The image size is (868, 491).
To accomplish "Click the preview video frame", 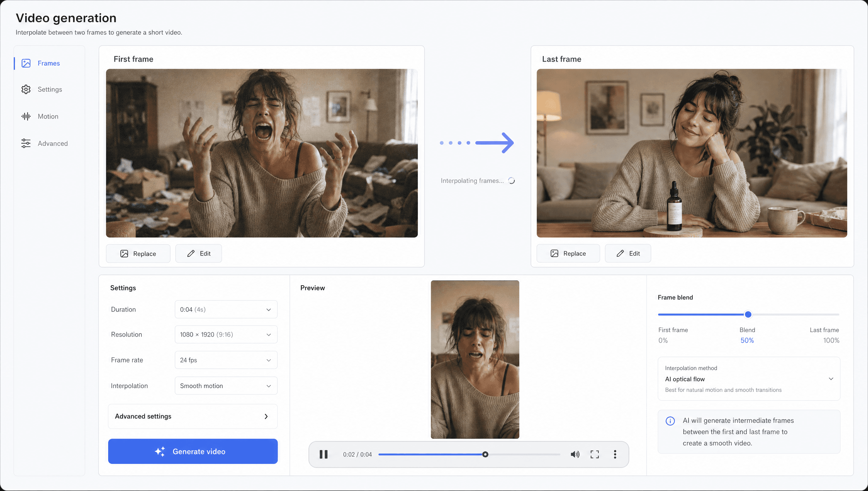I will (475, 360).
